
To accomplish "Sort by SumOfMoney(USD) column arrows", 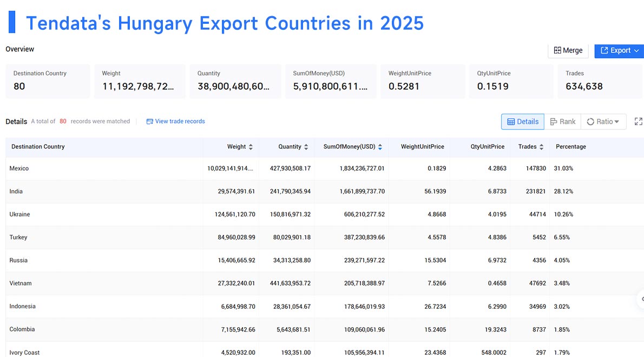I will [x=380, y=147].
